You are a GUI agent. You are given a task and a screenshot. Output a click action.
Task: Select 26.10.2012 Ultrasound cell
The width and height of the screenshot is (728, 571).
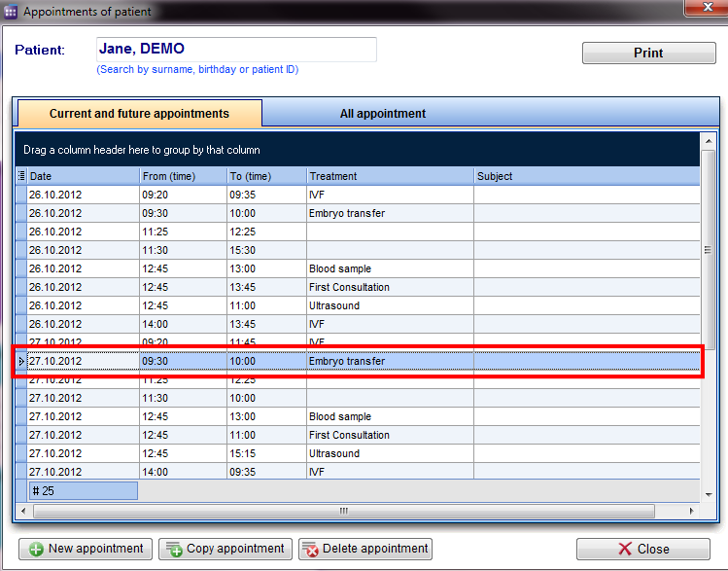click(x=390, y=305)
